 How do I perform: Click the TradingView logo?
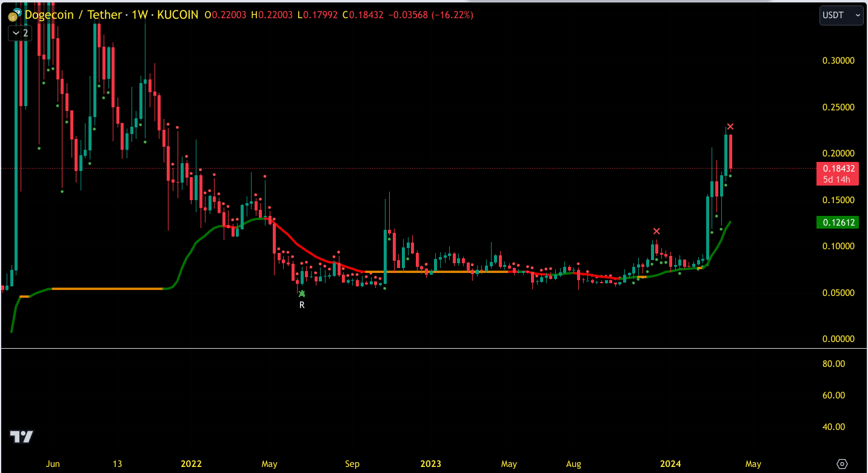point(22,436)
